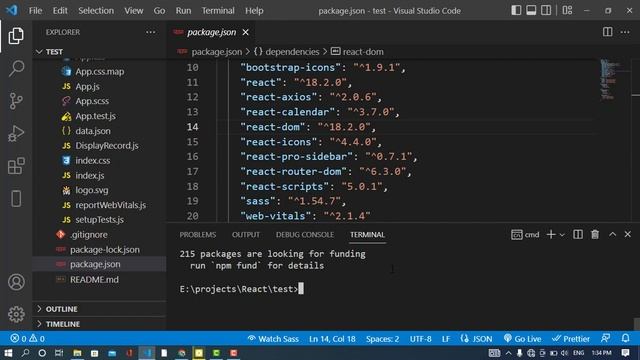Open editor more actions ellipsis
Viewport: 640px width, 360px height.
pos(625,32)
